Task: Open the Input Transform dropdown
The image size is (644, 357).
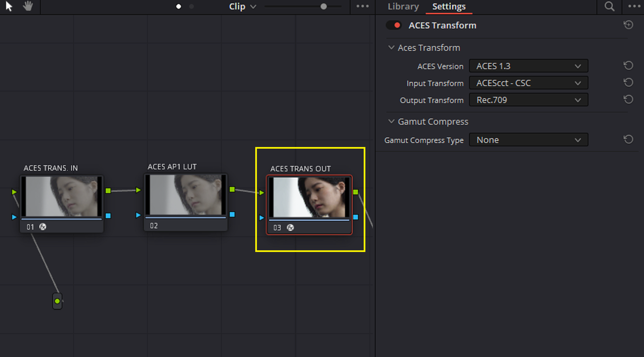Action: (x=528, y=83)
